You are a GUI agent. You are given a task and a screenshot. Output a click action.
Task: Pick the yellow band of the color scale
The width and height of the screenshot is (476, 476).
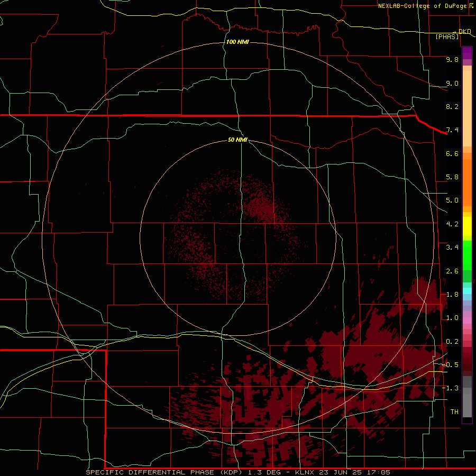coord(467,226)
